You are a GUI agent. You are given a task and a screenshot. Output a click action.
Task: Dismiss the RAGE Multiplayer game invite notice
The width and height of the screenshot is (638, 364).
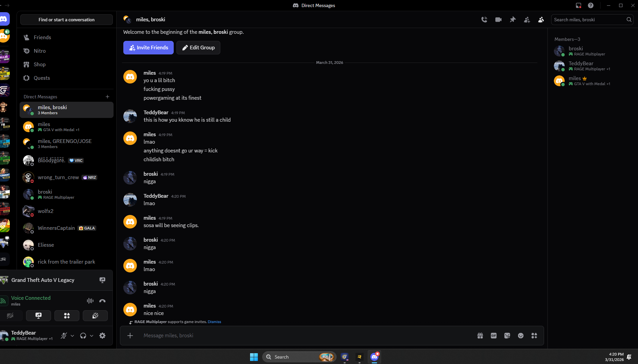pos(214,322)
